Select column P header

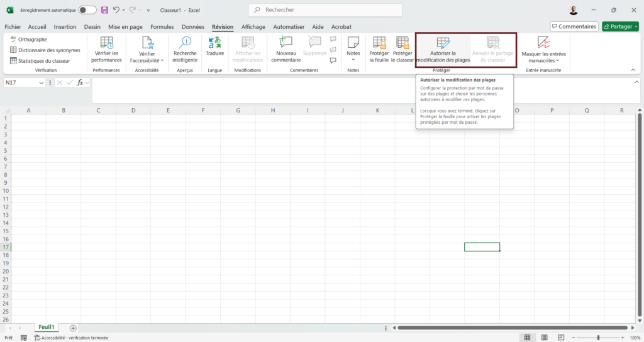click(x=552, y=110)
